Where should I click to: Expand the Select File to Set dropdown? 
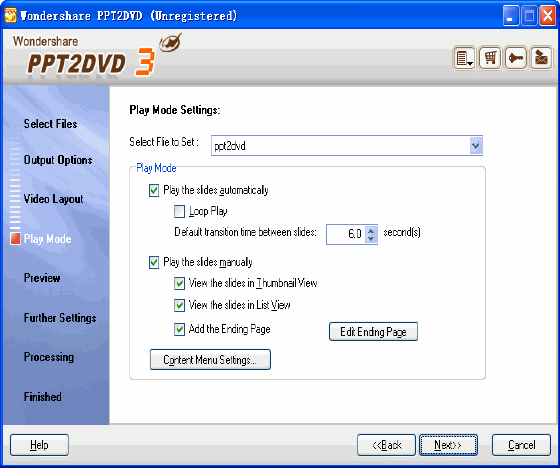[475, 146]
